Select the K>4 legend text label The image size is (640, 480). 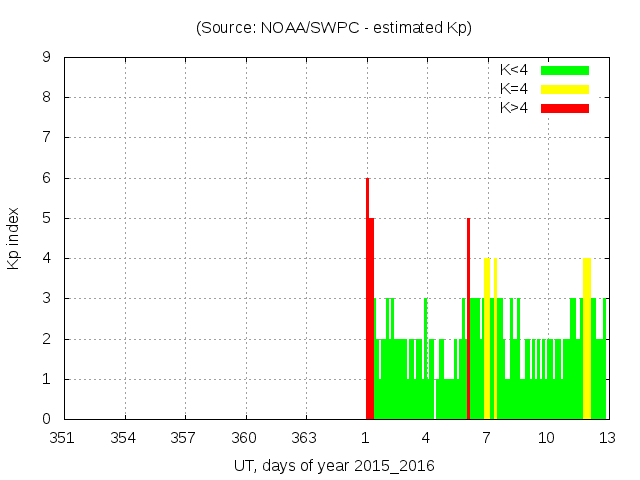[x=515, y=108]
